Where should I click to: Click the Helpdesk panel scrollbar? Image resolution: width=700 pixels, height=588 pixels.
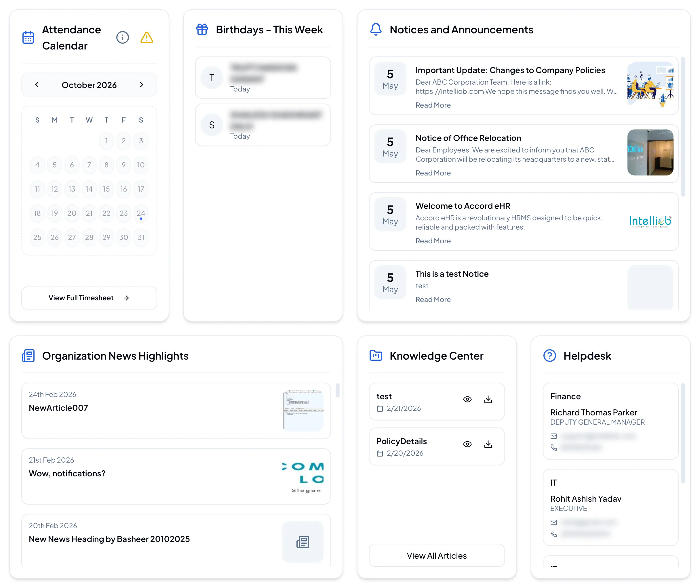coord(683,433)
